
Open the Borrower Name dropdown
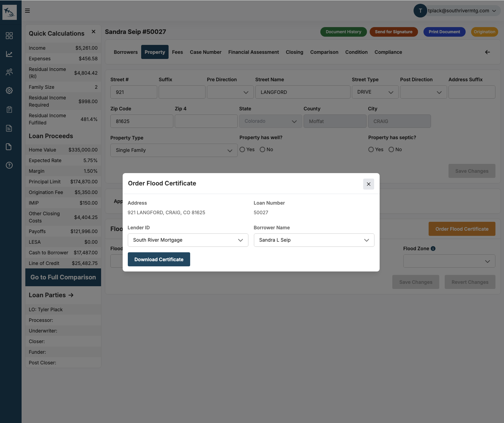click(x=314, y=240)
